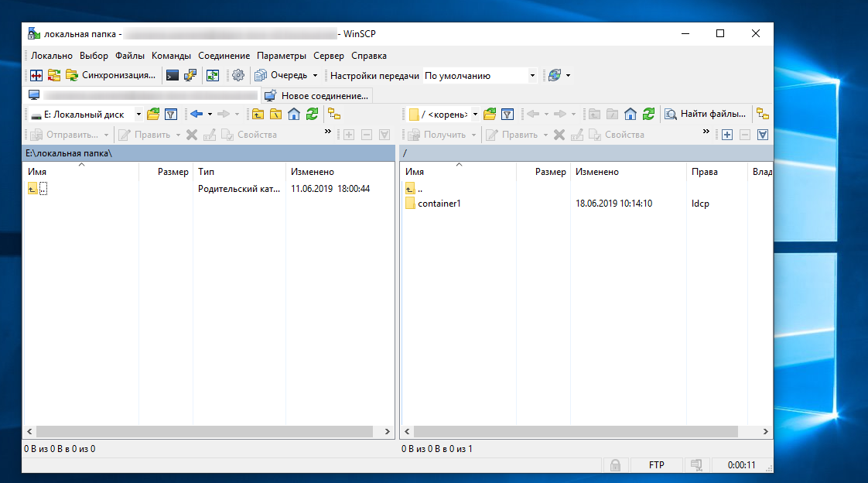Open the Синхронизация... synchronize dialog
Viewport: 868px width, 483px height.
(110, 75)
